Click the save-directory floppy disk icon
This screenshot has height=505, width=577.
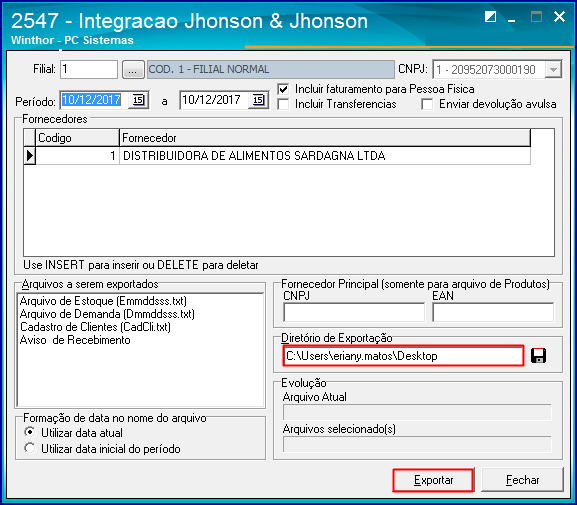pos(538,356)
